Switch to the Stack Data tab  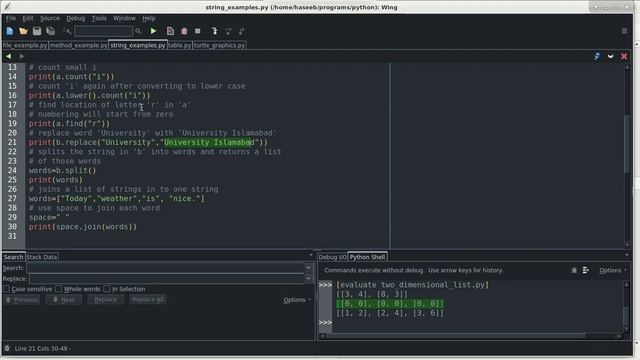click(x=42, y=257)
